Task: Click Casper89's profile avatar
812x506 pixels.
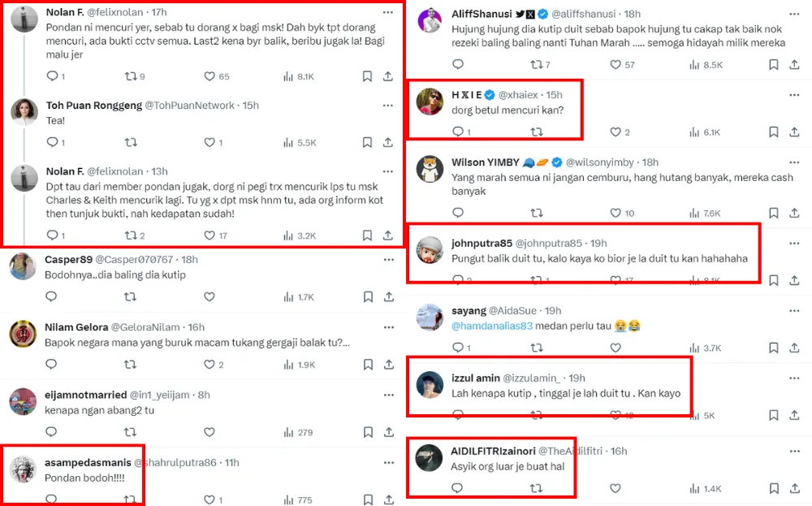Action: [24, 266]
